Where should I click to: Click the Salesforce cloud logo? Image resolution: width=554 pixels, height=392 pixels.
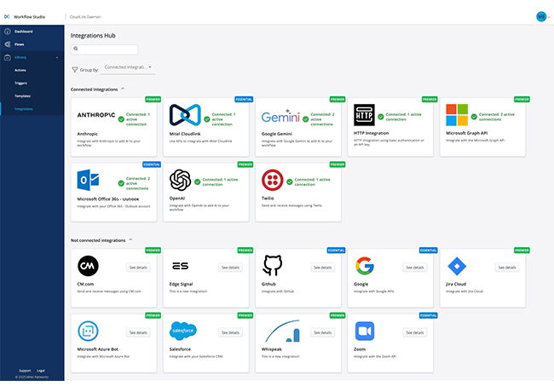coord(183,331)
